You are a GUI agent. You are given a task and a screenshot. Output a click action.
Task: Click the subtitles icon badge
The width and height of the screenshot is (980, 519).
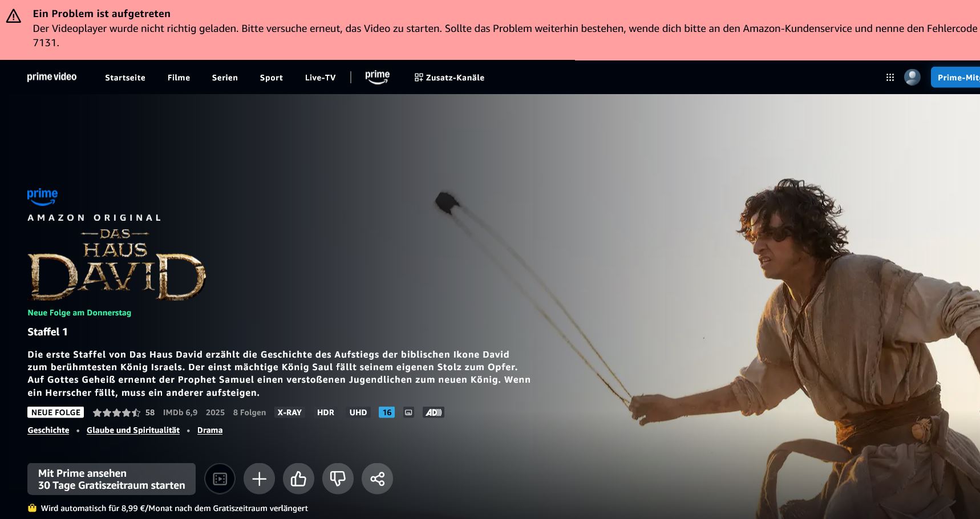pos(408,412)
